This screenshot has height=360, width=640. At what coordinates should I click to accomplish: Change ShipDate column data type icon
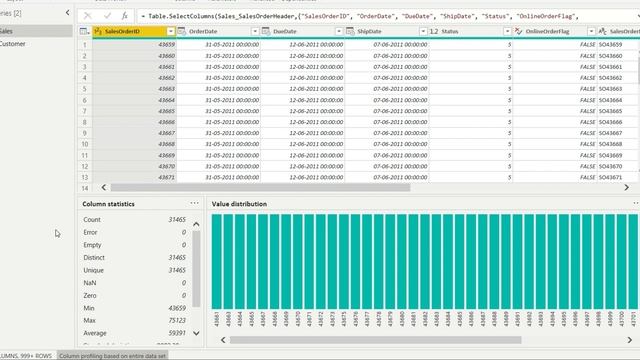click(x=350, y=31)
